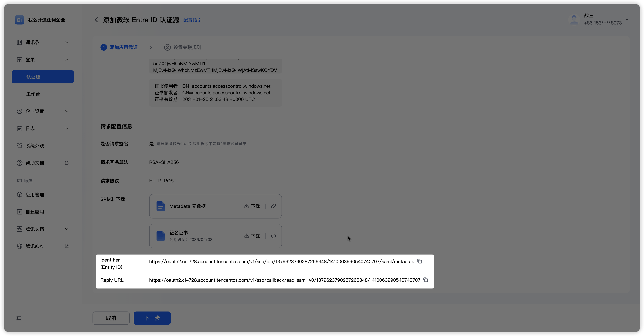Click the 取消 button

click(111, 318)
